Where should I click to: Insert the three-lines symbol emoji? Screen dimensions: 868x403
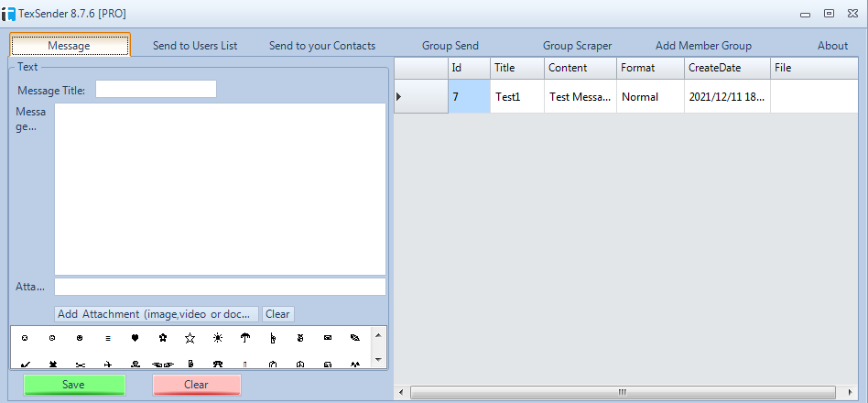click(108, 338)
